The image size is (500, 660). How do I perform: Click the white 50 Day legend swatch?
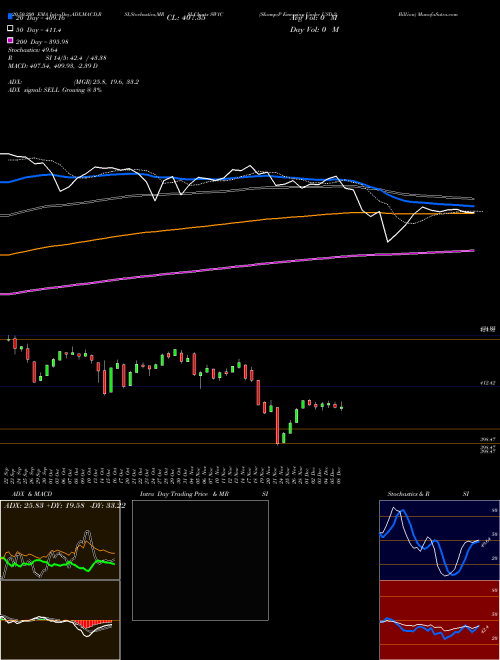pyautogui.click(x=10, y=29)
